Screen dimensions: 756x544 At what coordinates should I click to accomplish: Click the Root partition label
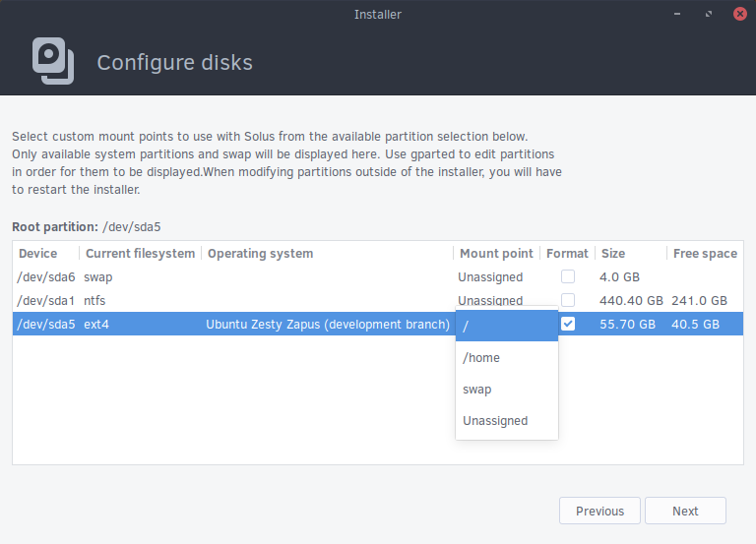pyautogui.click(x=55, y=226)
